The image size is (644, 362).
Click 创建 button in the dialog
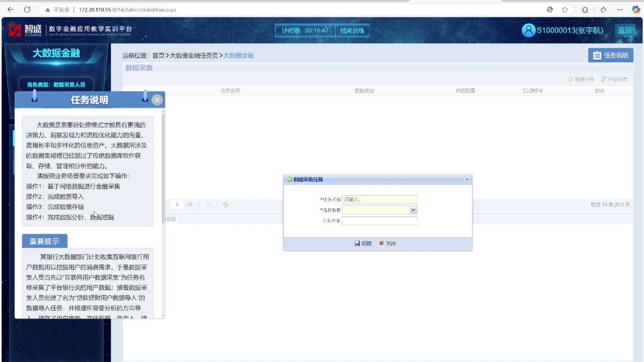pos(363,243)
